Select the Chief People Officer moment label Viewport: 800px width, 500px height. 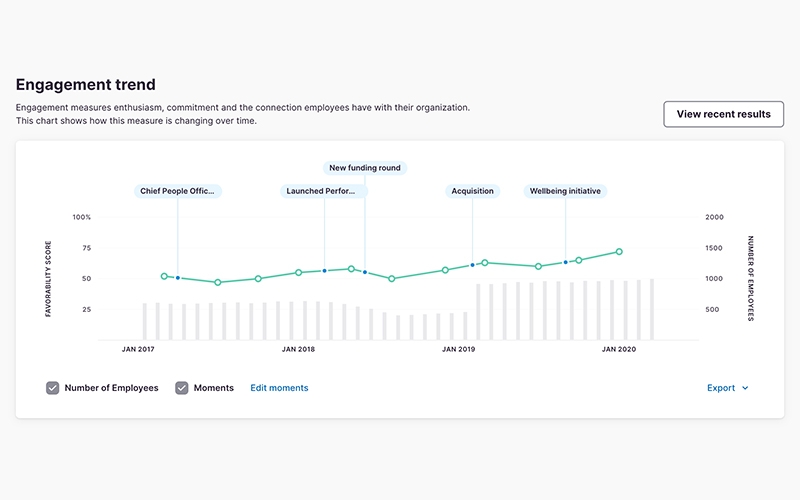178,191
